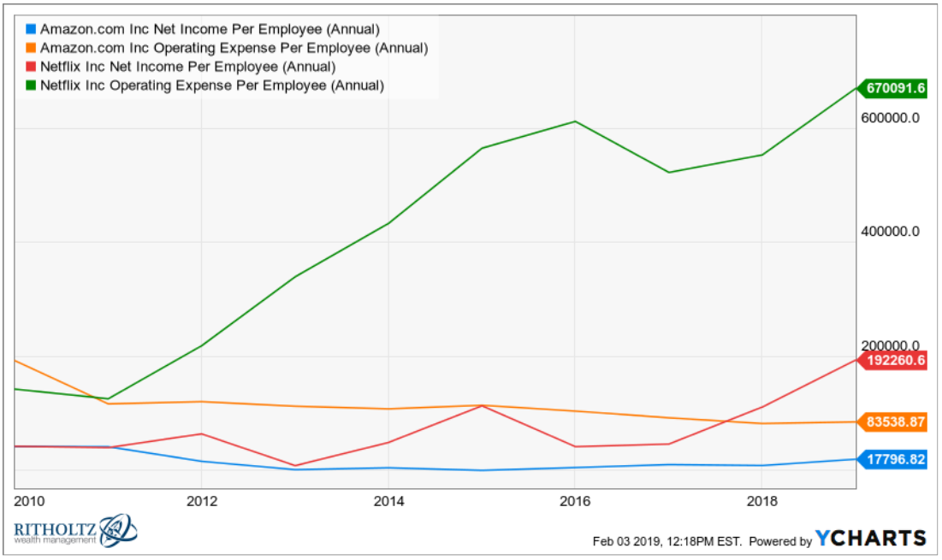The width and height of the screenshot is (942, 560).
Task: Click the red Netflix Net Income legend swatch
Action: [x=31, y=66]
